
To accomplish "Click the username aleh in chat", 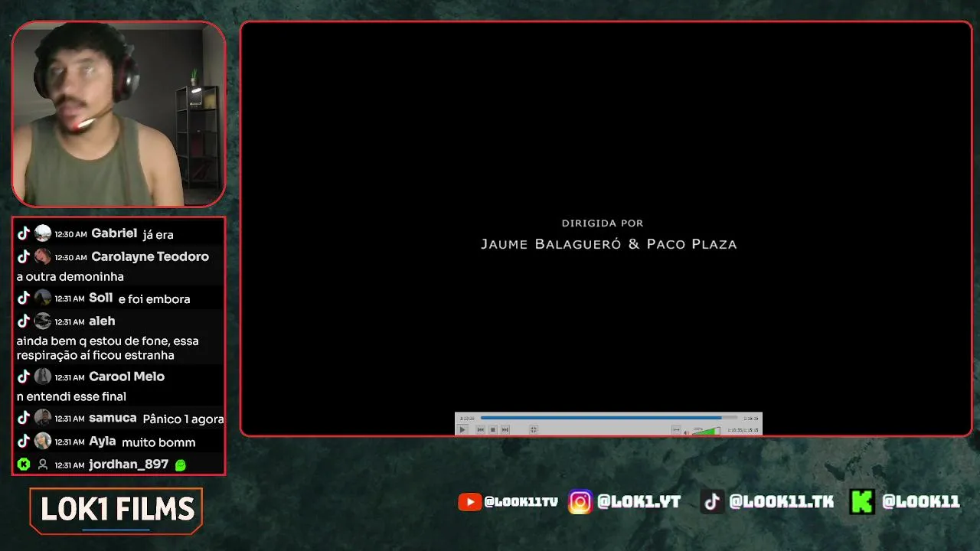I will pos(102,321).
